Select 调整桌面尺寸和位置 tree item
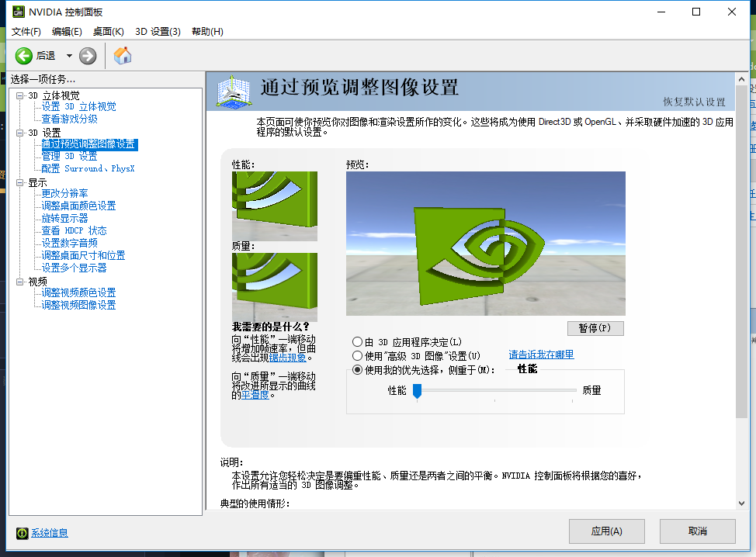This screenshot has height=557, width=756. pos(83,255)
